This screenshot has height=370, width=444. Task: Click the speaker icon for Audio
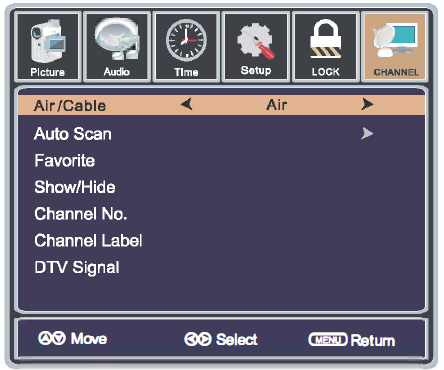tap(117, 39)
